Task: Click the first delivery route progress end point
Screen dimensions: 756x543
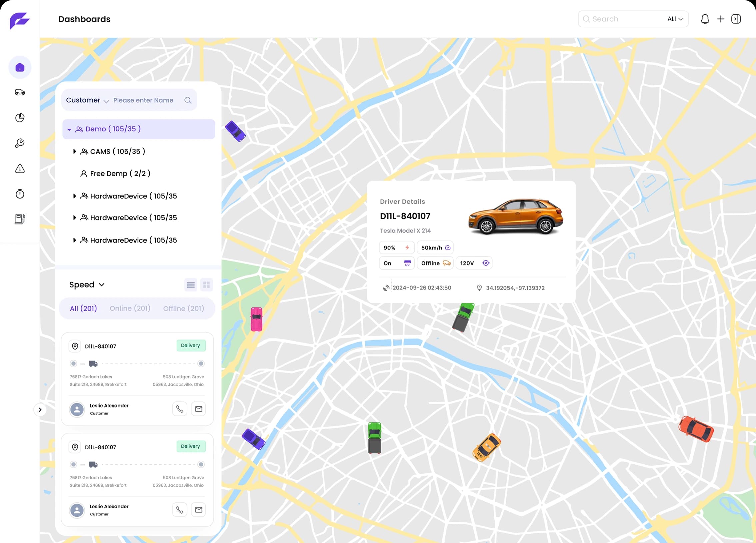Action: [x=201, y=364]
